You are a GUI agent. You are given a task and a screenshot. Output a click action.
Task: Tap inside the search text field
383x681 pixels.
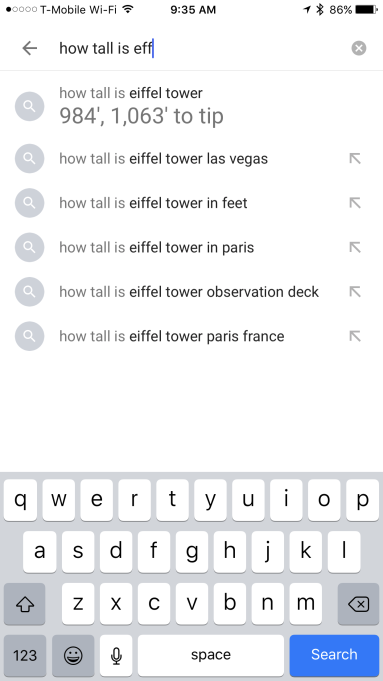200,48
